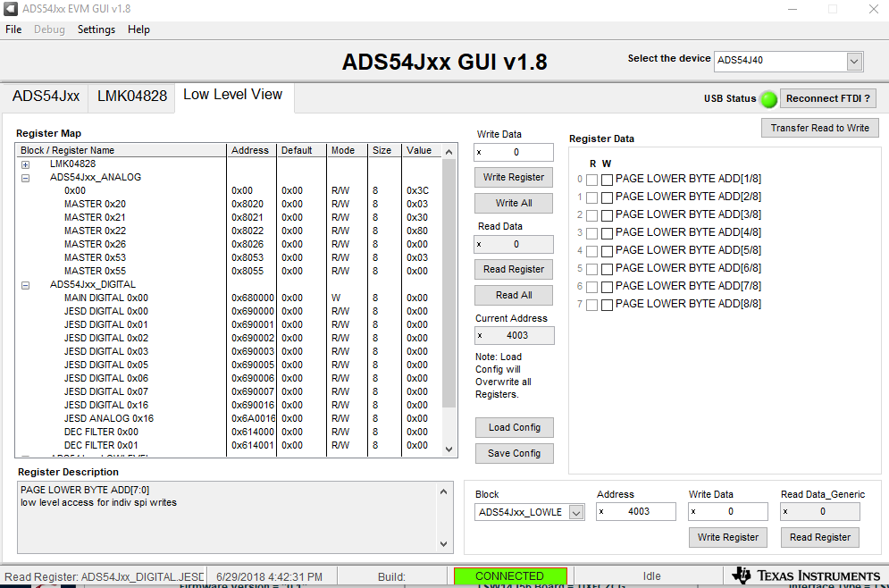This screenshot has height=588, width=889.
Task: Click the Mode column header
Action: point(347,150)
